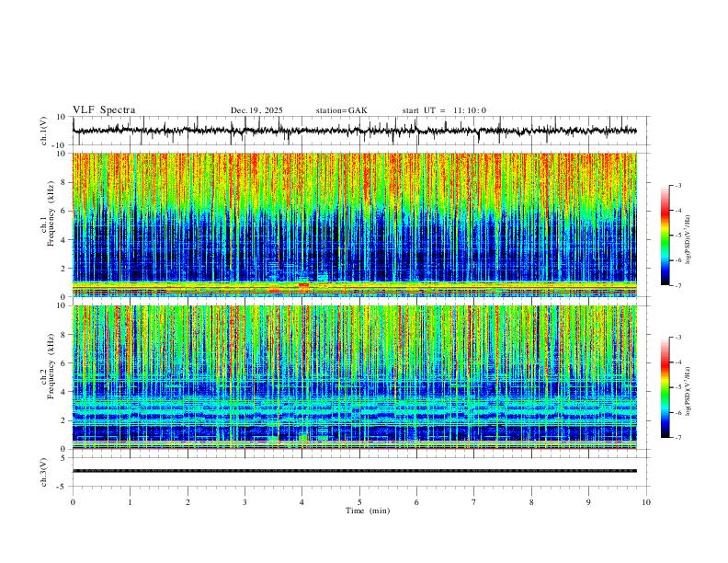Click time axis tick label "9"
Screen dimensions: 728x563
(x=588, y=502)
